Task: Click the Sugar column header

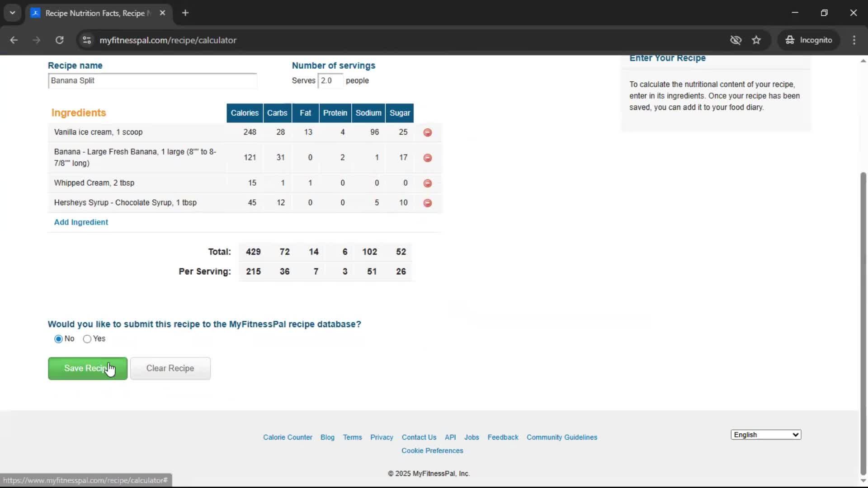Action: [x=400, y=113]
